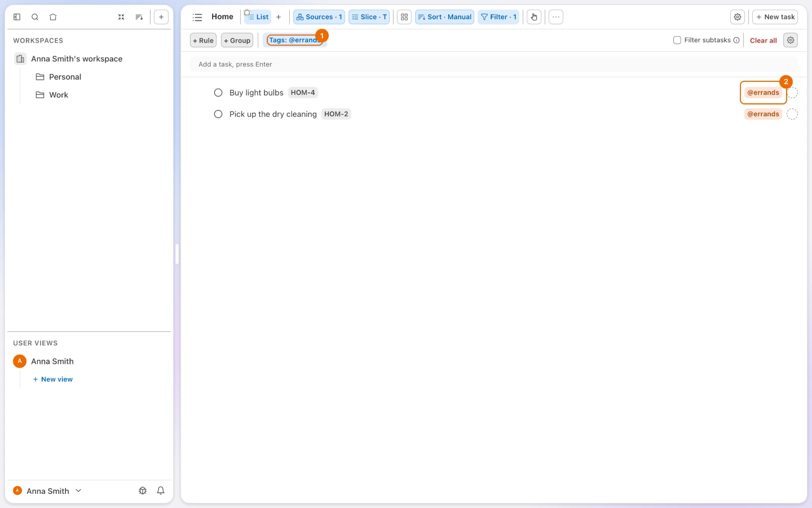Image resolution: width=812 pixels, height=508 pixels.
Task: Click the New task button
Action: (x=775, y=17)
